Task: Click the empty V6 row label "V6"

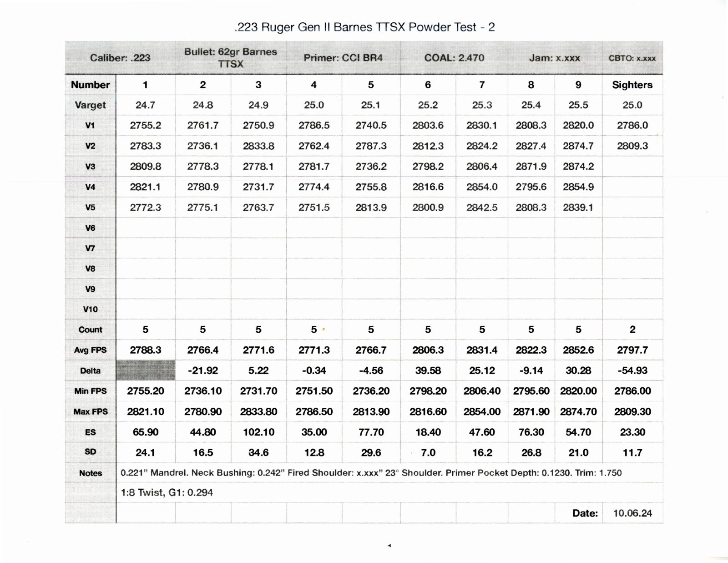Action: point(90,228)
